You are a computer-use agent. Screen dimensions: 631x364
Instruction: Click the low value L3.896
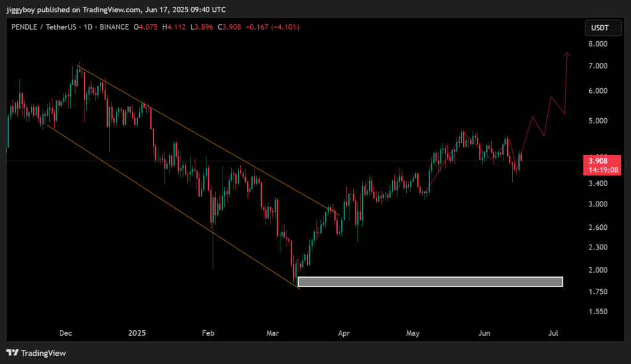point(202,27)
